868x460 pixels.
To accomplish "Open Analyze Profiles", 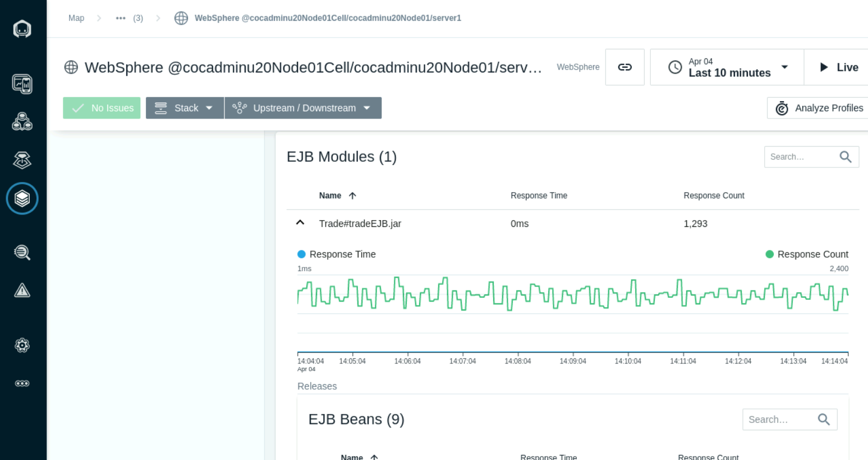I will tap(818, 108).
